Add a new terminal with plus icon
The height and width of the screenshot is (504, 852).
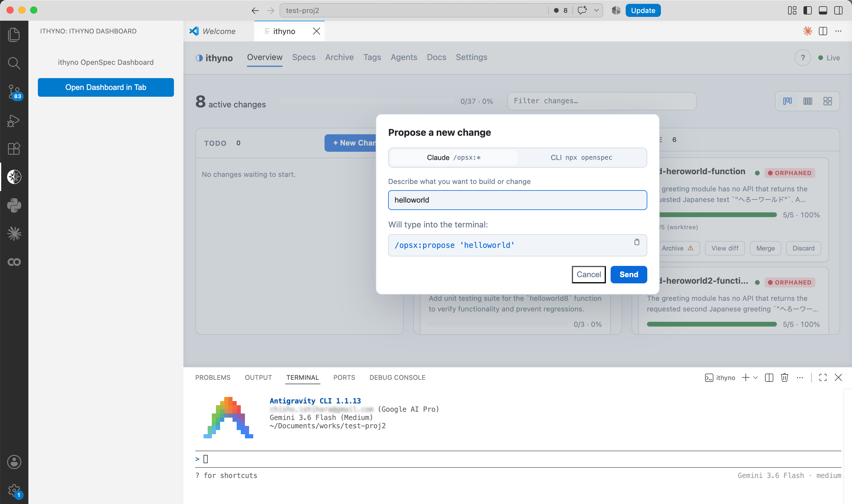click(x=745, y=378)
